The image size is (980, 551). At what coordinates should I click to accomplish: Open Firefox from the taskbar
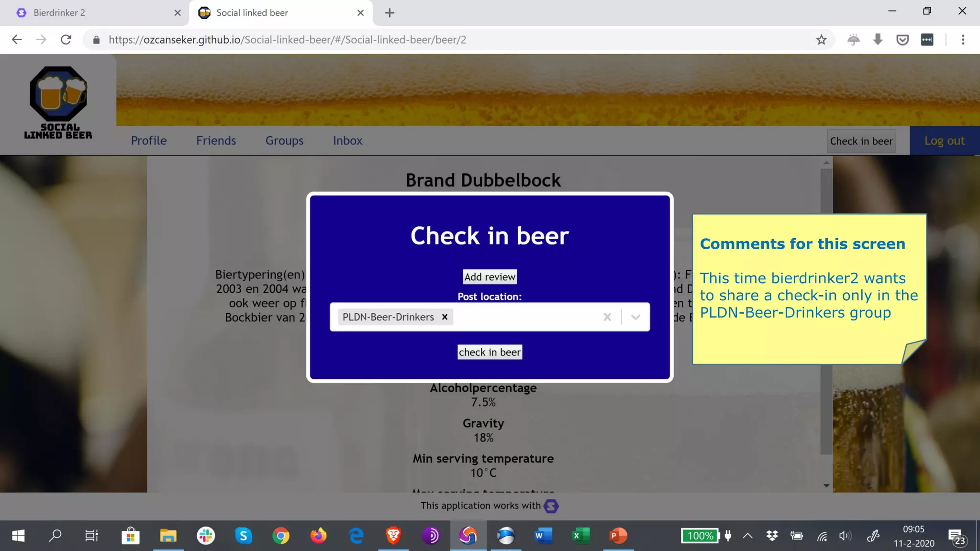pos(318,536)
